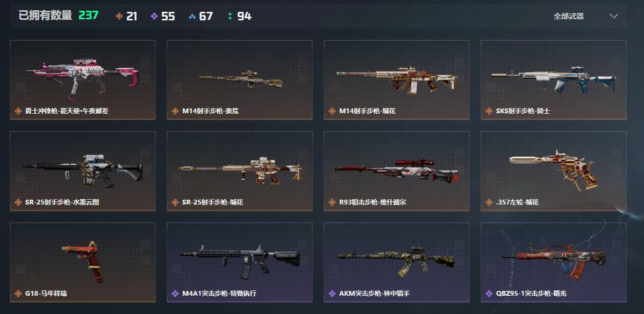Click purple rarity icon beside M4A1突击步枪-特勤执行

tap(175, 294)
